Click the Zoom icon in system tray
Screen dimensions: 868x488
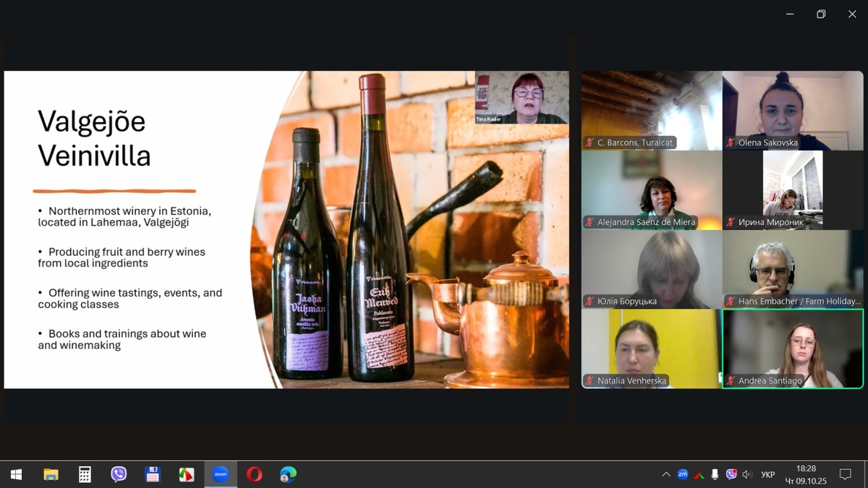click(682, 474)
